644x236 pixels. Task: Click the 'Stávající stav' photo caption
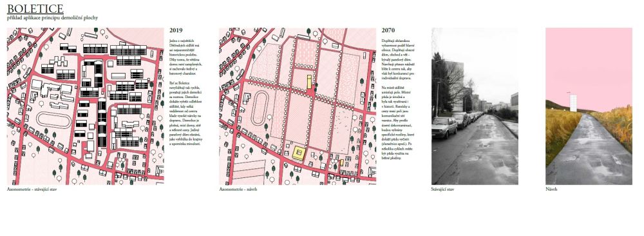click(x=442, y=190)
